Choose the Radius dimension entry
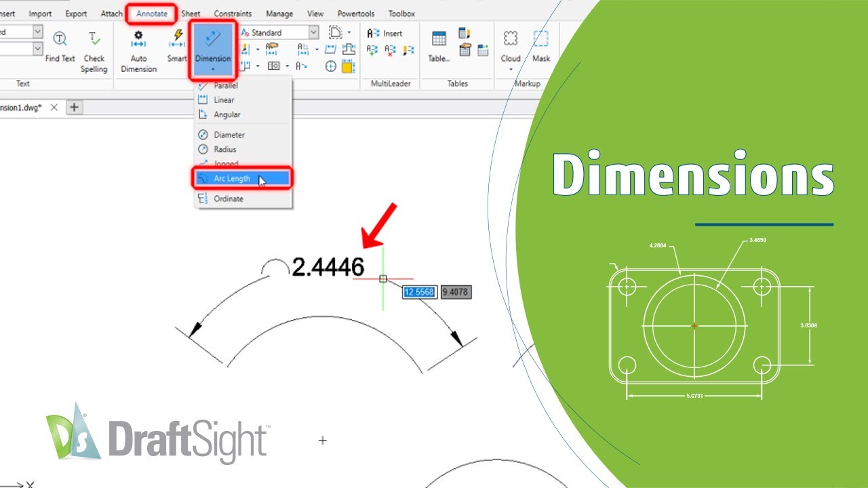This screenshot has height=488, width=868. (225, 149)
